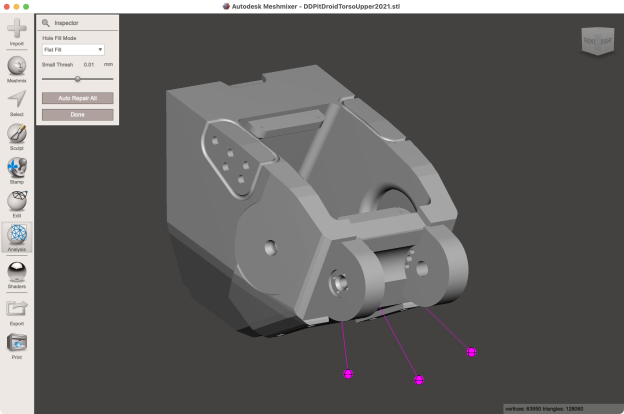This screenshot has width=624, height=414.
Task: Click the window title DDPitDroidTorsoUpper2021.stl
Action: pyautogui.click(x=352, y=6)
